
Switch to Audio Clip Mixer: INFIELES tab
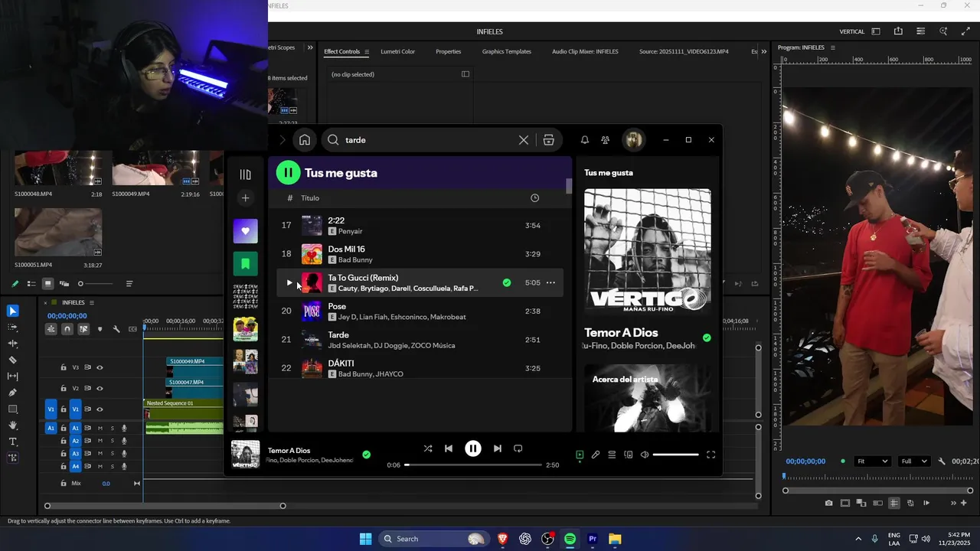pos(585,51)
